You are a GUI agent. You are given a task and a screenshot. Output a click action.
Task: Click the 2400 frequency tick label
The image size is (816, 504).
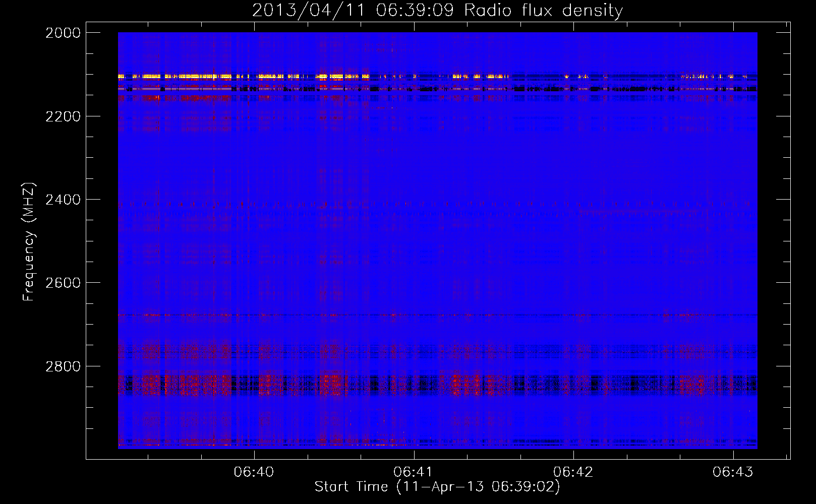coord(63,200)
